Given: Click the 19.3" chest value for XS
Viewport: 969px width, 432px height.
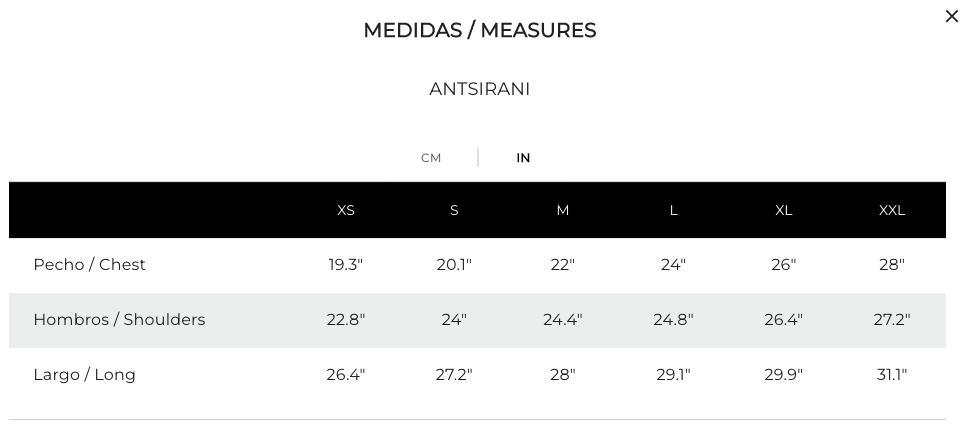Looking at the screenshot, I should (x=346, y=265).
